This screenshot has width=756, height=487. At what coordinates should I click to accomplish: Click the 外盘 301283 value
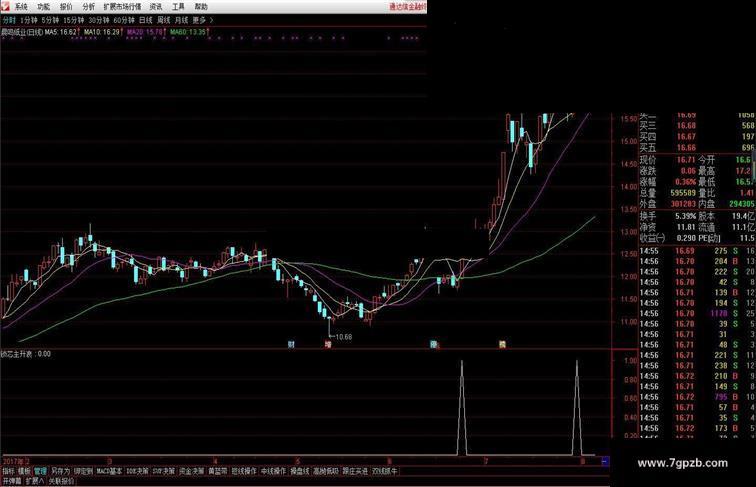click(683, 204)
